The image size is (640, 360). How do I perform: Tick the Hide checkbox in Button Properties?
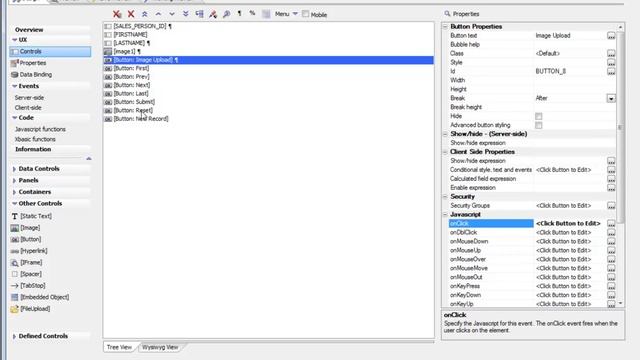coord(539,116)
